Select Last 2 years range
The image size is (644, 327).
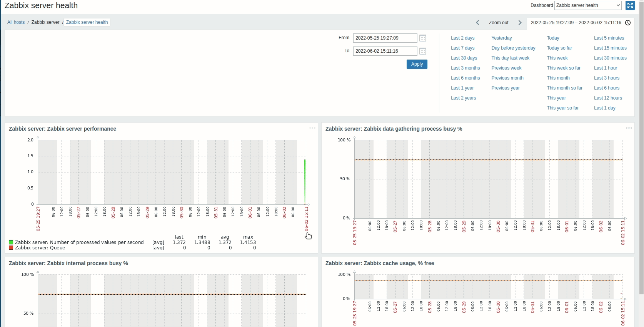pos(464,98)
